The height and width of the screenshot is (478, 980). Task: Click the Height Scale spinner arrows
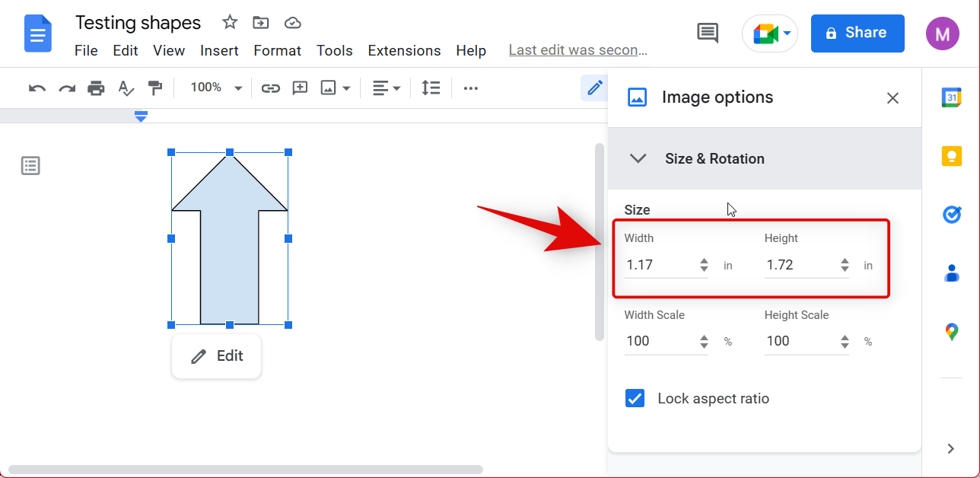coord(845,341)
